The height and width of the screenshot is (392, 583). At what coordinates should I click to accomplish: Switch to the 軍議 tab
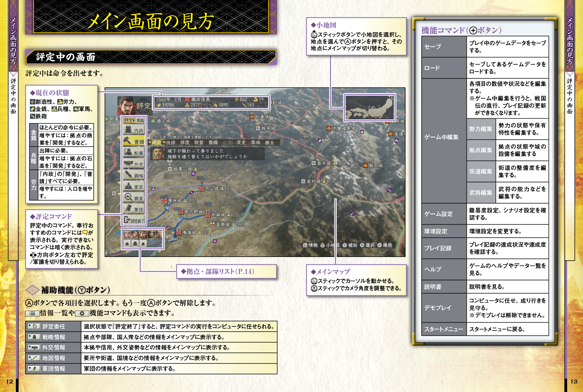click(x=140, y=120)
